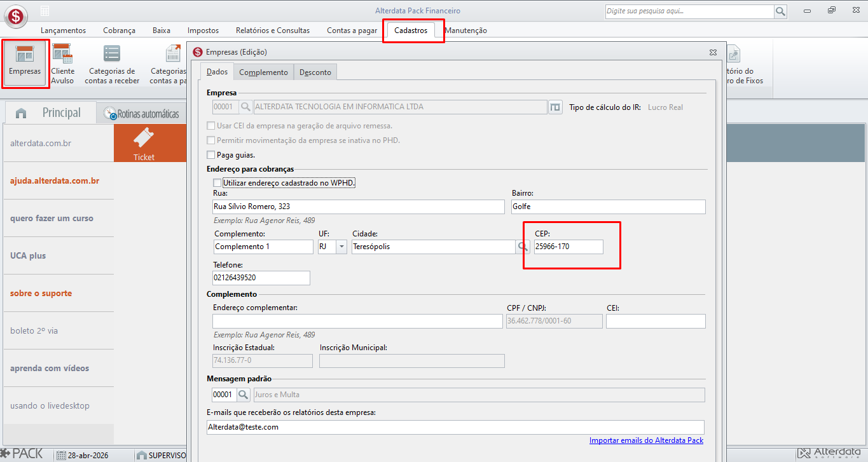Image resolution: width=868 pixels, height=462 pixels.
Task: Click the Cidade field showing Teresópolis
Action: tap(433, 247)
